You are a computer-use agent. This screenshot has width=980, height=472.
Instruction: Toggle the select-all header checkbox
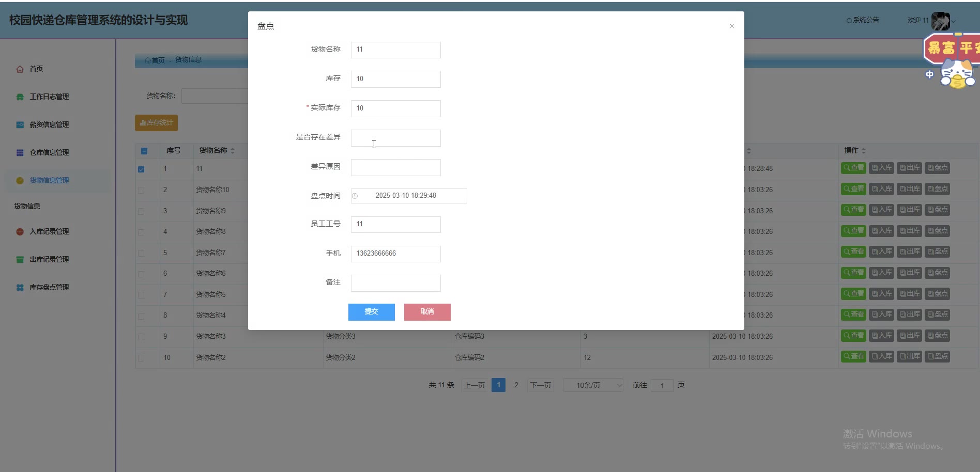pos(144,151)
